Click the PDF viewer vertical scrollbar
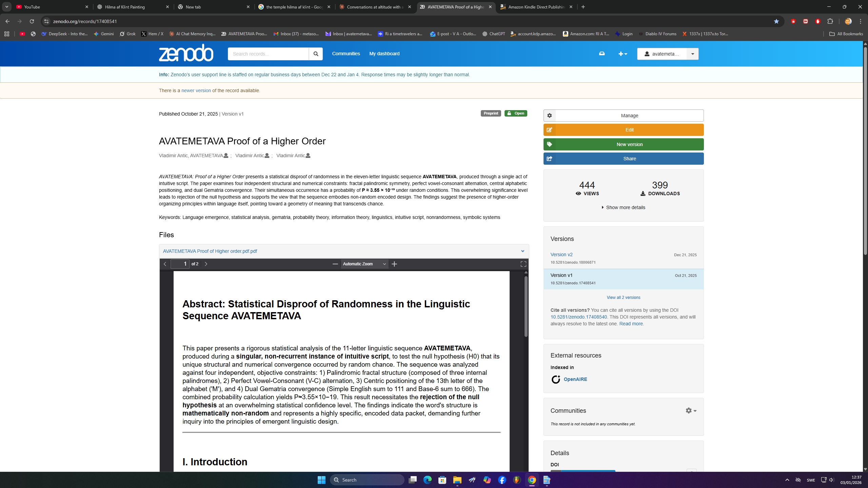This screenshot has width=868, height=488. (526, 307)
